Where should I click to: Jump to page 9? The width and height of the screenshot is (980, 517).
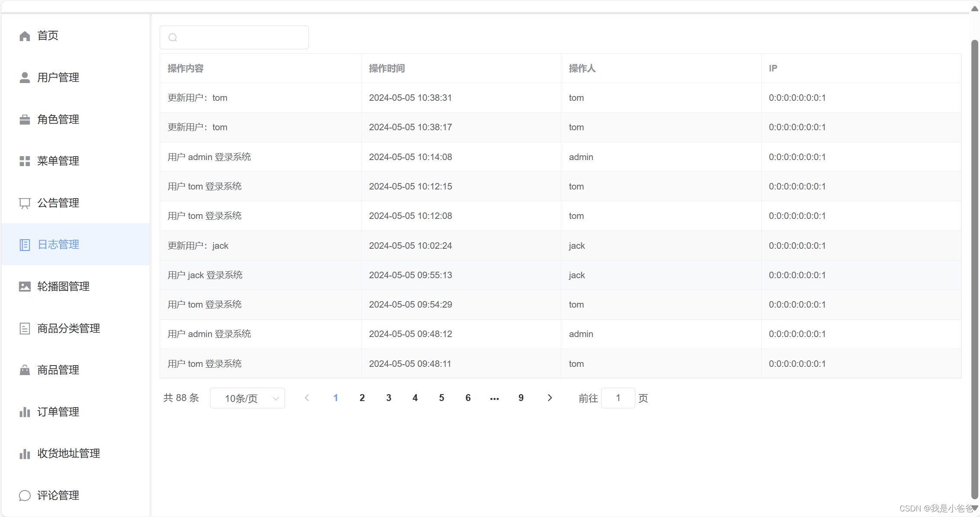(x=521, y=398)
